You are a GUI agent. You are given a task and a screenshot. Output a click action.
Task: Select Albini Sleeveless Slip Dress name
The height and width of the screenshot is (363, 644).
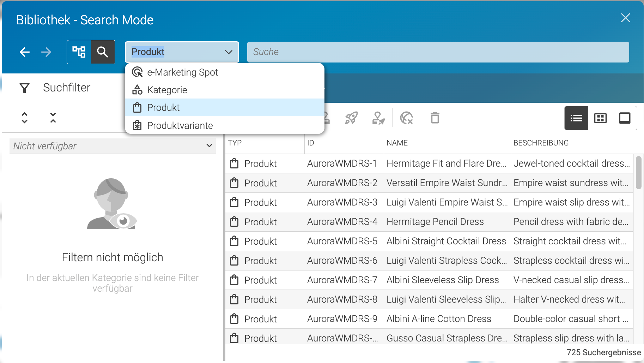pos(443,280)
